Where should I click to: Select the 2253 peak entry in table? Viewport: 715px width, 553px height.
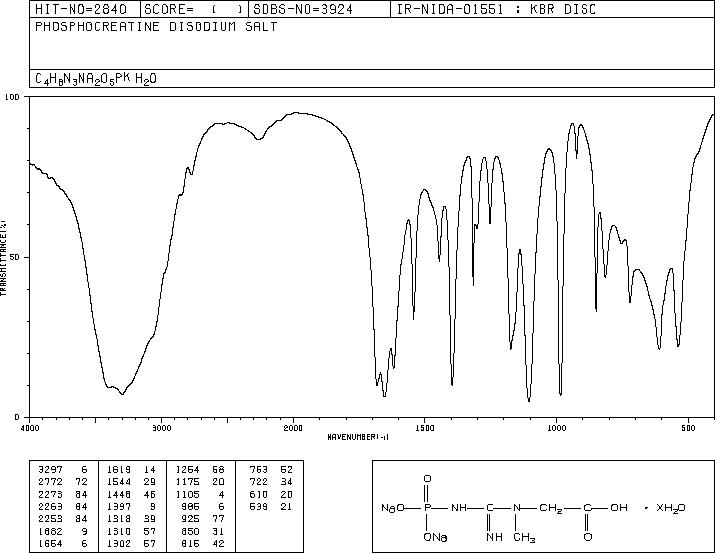point(63,519)
